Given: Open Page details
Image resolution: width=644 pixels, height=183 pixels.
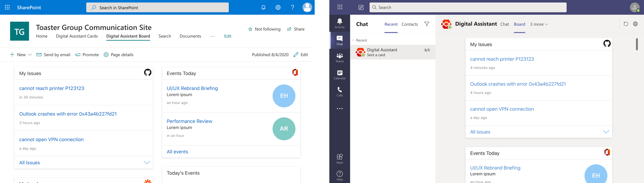Looking at the screenshot, I should (x=119, y=55).
